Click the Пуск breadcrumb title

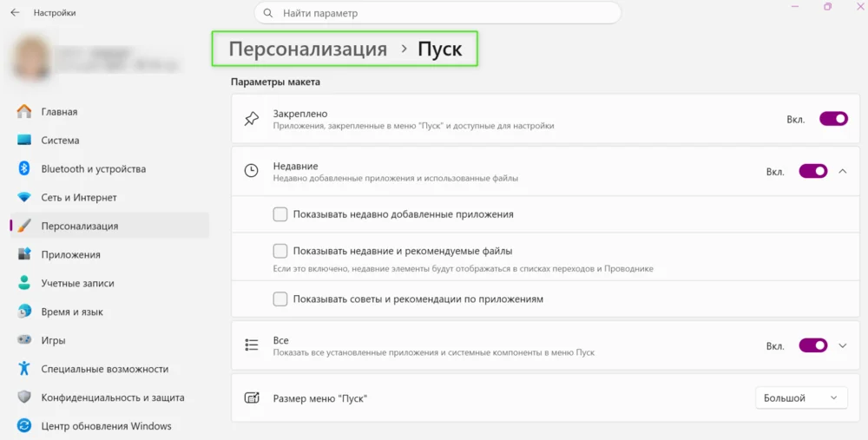point(439,49)
